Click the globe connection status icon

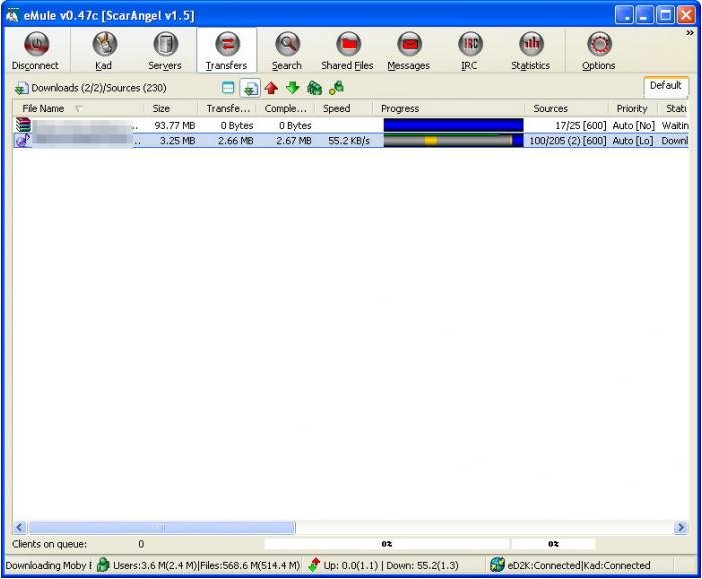[x=497, y=565]
